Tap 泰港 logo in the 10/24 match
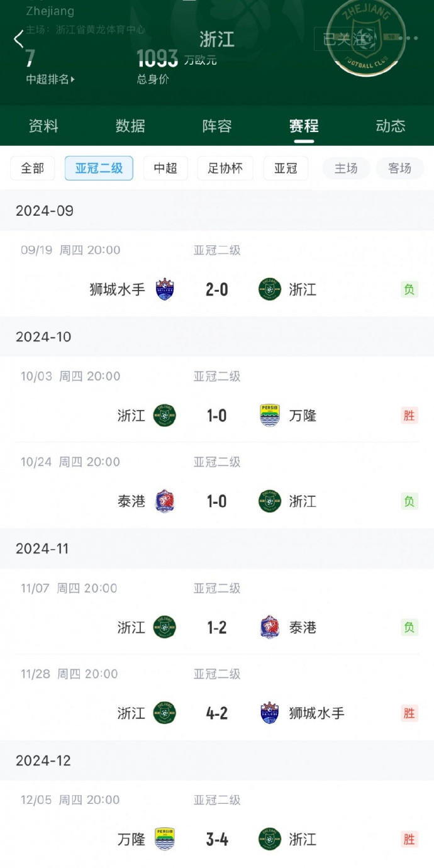 click(x=165, y=501)
